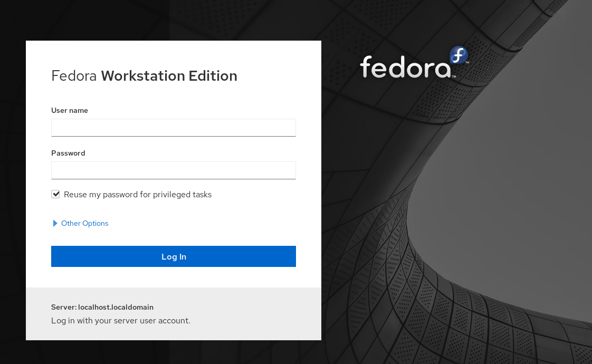Click the word "Fedora" in the heading

(x=74, y=76)
